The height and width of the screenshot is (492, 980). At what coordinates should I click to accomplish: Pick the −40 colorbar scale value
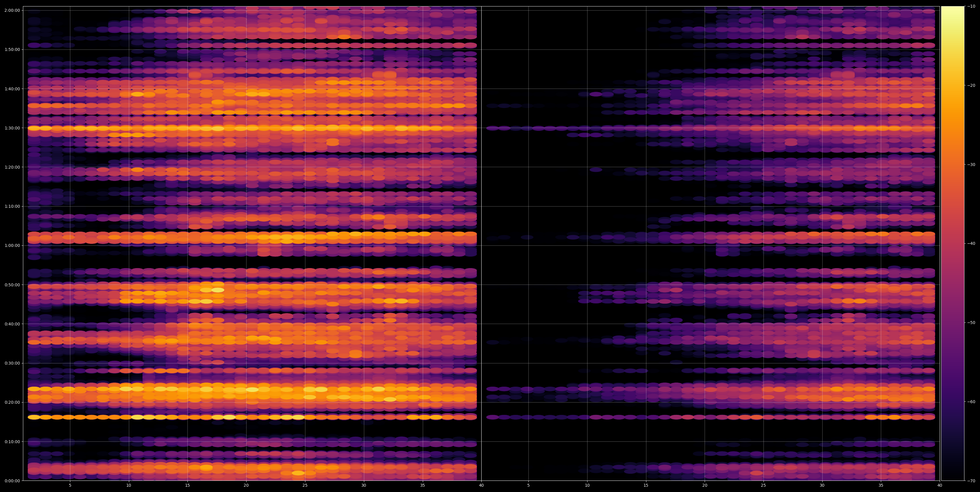pos(972,244)
